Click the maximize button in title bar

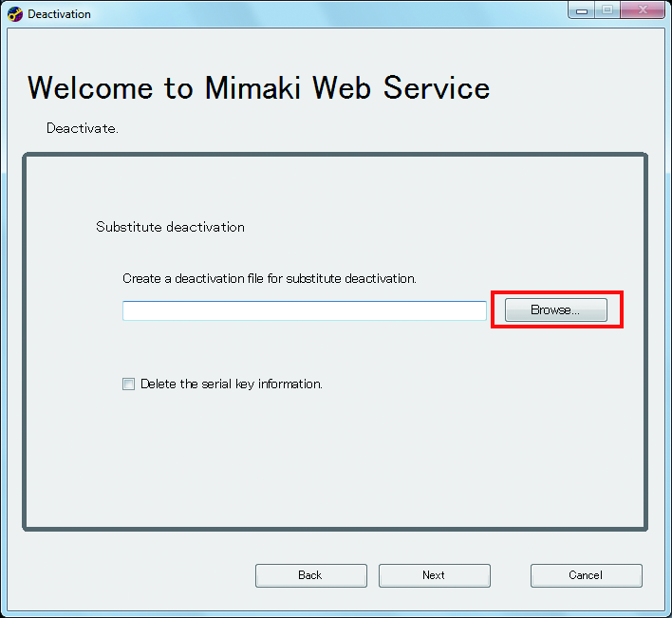pyautogui.click(x=606, y=9)
